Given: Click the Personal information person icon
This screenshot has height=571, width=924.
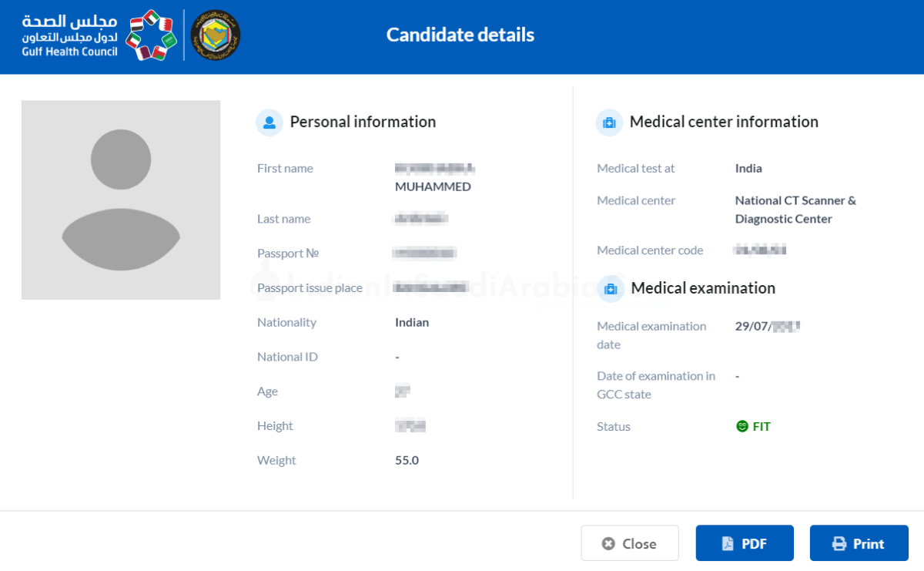Looking at the screenshot, I should (x=269, y=122).
